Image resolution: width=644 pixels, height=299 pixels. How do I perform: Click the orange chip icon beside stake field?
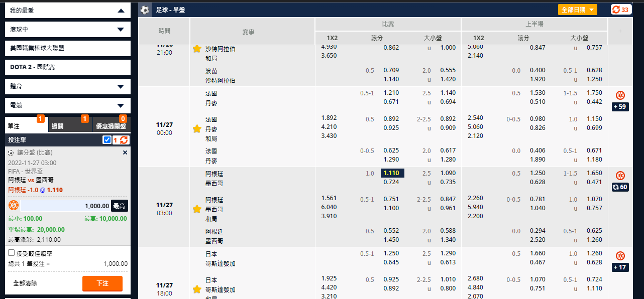(14, 206)
